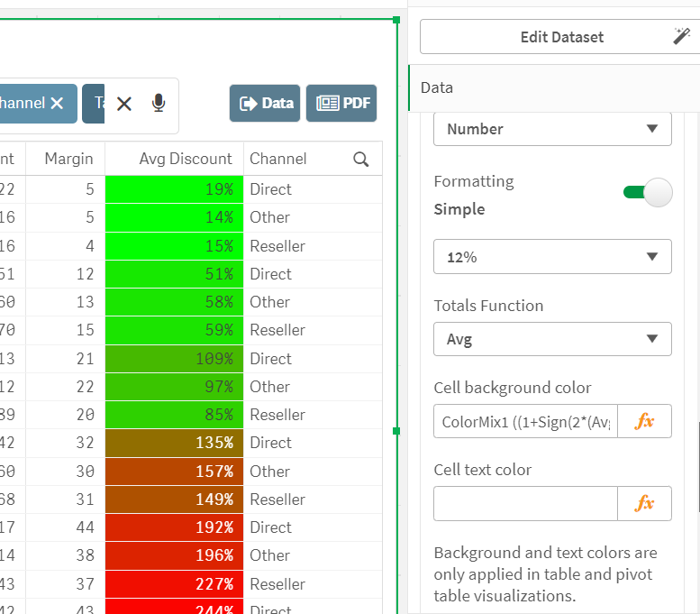The width and height of the screenshot is (700, 614).
Task: Click Margin value 12 in 51% row
Action: coord(86,274)
